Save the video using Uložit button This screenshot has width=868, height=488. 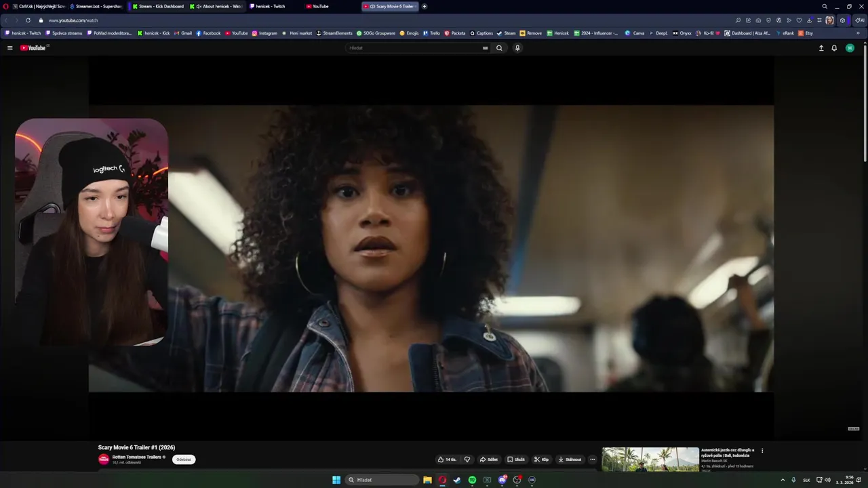pyautogui.click(x=516, y=460)
